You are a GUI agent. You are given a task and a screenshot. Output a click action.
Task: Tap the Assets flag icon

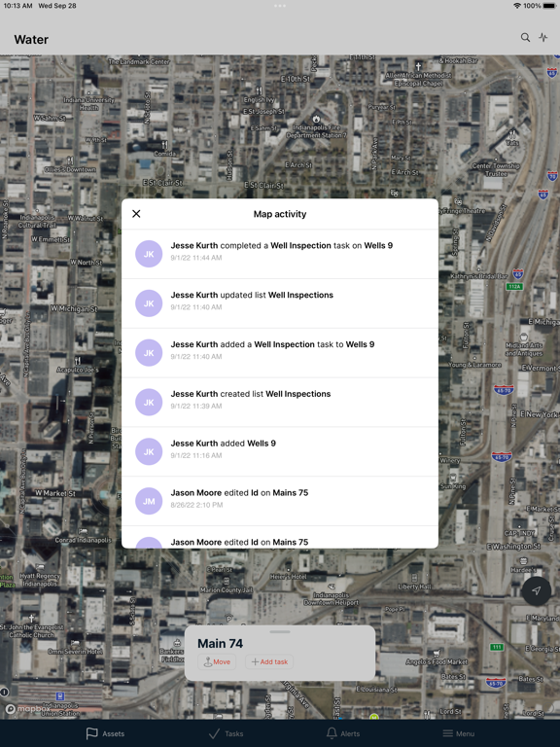[x=92, y=733]
